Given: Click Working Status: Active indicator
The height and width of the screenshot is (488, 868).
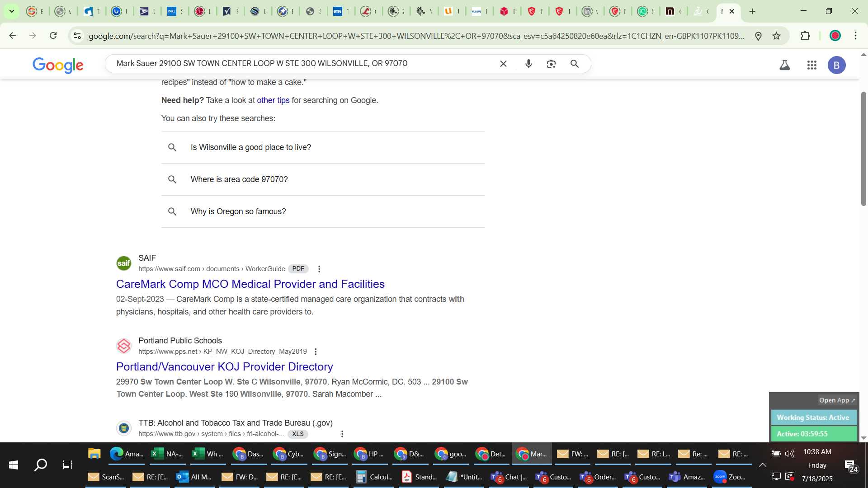Looking at the screenshot, I should pyautogui.click(x=813, y=418).
